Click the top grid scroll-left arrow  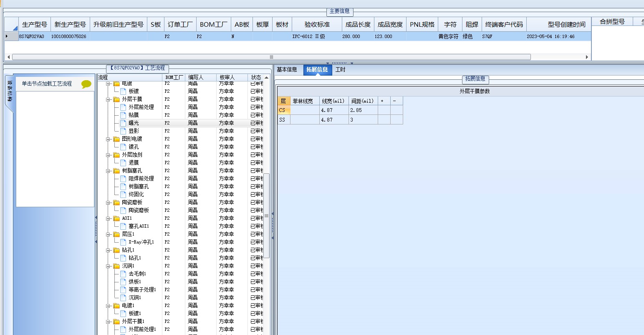tap(8, 57)
